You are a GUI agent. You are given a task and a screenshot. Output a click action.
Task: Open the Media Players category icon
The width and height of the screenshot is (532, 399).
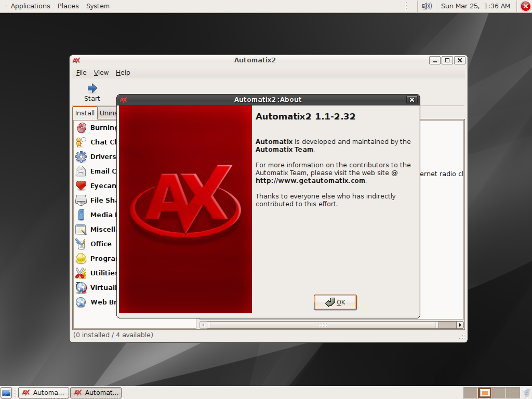pyautogui.click(x=81, y=215)
